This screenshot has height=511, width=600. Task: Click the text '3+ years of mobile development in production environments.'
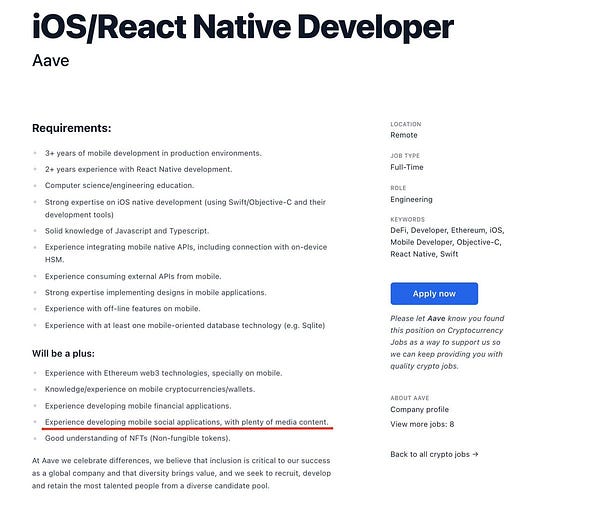[x=153, y=153]
